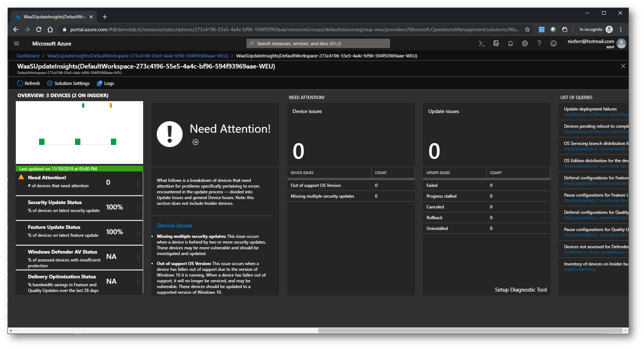Viewport: 644px width, 349px height.
Task: Launch Cloud Shell from the top bar
Action: tap(481, 43)
